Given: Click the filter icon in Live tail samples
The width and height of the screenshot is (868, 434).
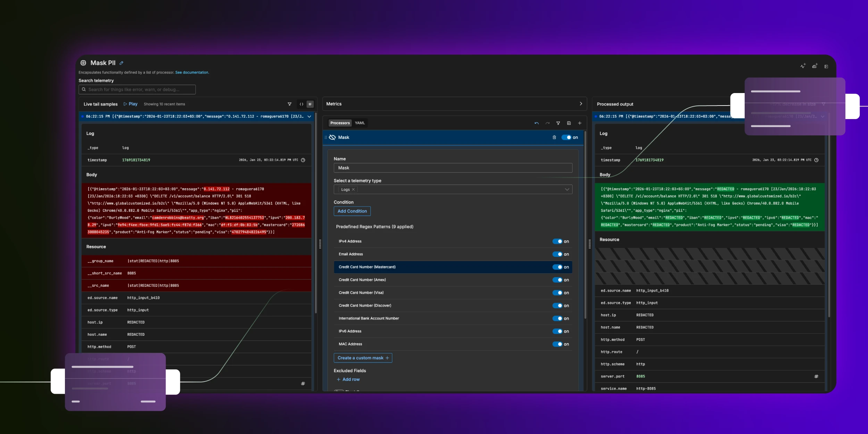Looking at the screenshot, I should click(x=289, y=104).
